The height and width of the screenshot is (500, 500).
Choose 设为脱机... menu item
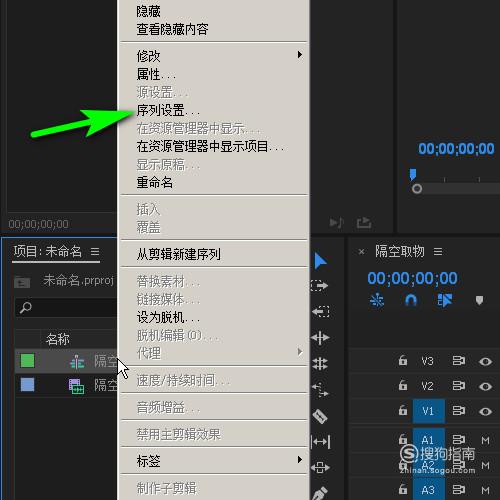(213, 317)
